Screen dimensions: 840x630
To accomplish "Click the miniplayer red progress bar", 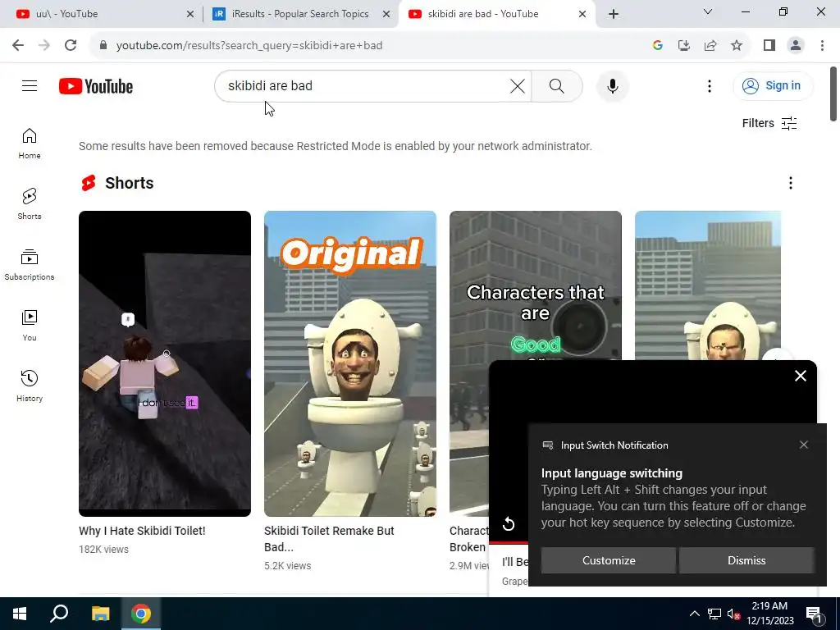I will click(509, 543).
